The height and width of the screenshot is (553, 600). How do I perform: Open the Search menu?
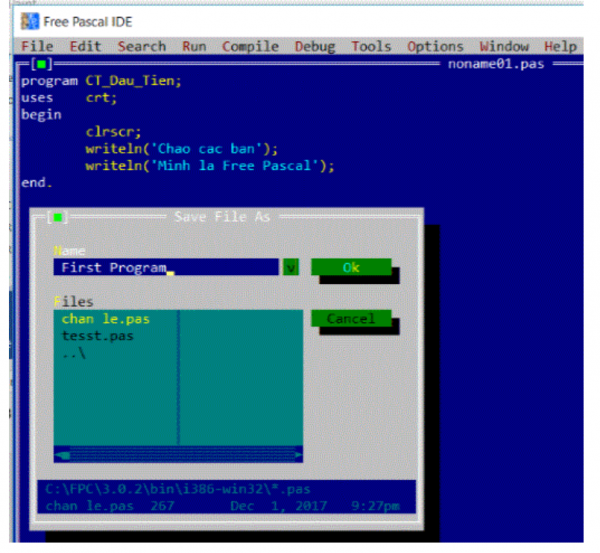pos(142,46)
